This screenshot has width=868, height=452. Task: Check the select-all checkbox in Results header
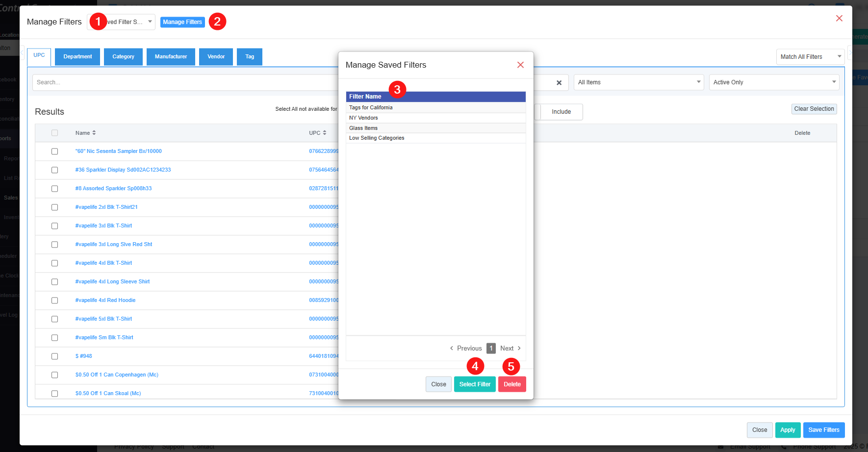click(x=54, y=133)
